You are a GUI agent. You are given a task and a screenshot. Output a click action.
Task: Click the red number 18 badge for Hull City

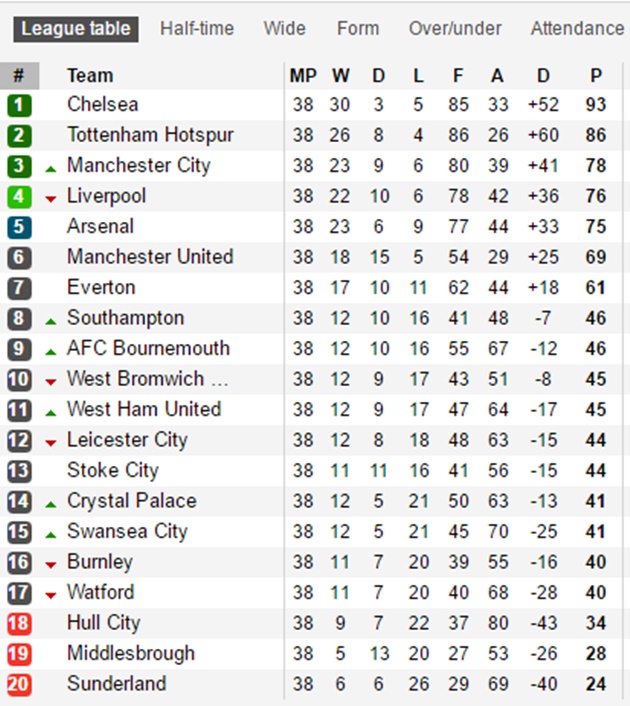tap(19, 624)
